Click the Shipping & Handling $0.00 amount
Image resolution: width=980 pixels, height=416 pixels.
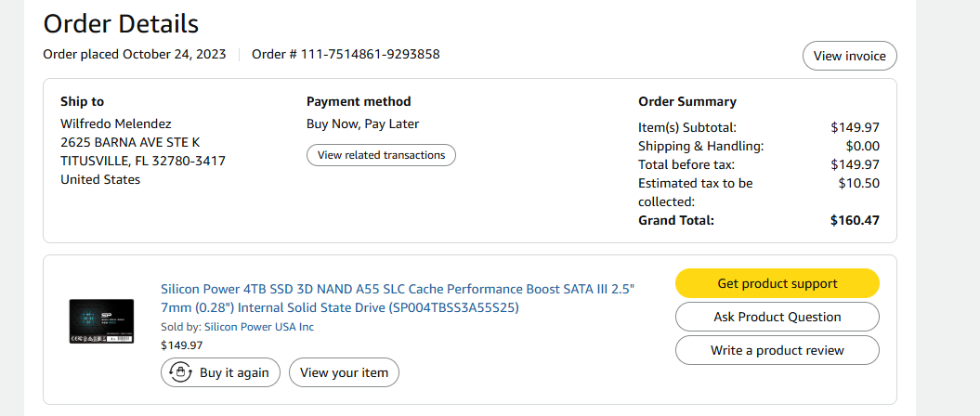click(x=861, y=146)
